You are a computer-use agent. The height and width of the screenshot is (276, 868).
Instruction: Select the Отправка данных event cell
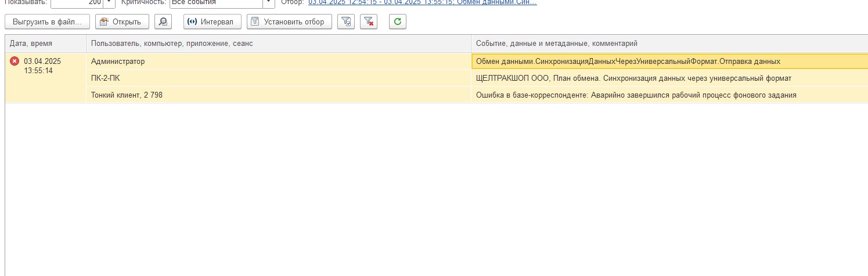pyautogui.click(x=668, y=61)
